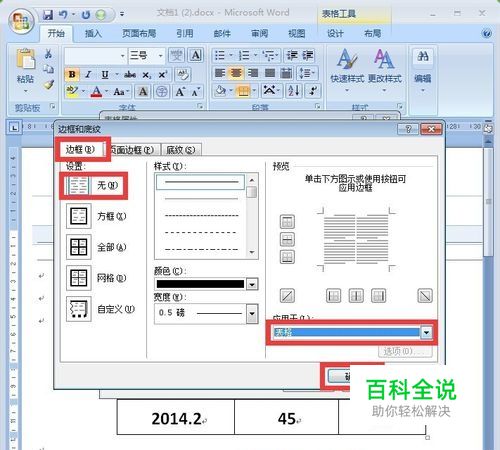This screenshot has width=500, height=450.
Task: Toggle Underline formatting
Action: coord(105,74)
